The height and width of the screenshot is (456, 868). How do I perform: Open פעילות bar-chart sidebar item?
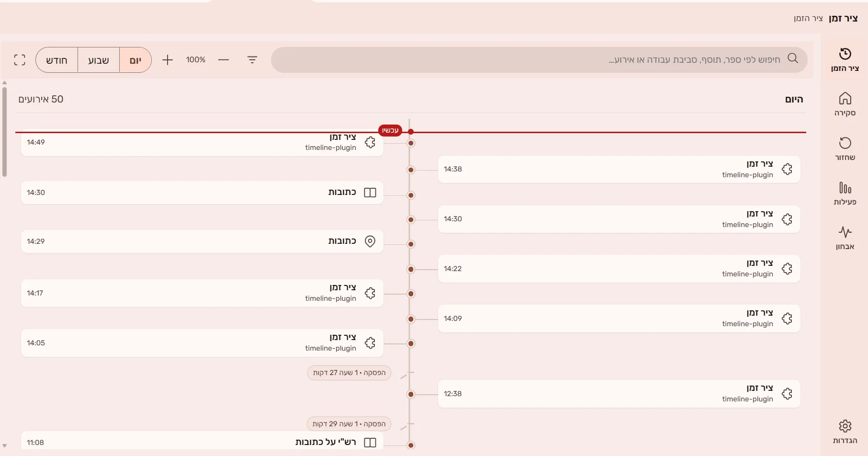pos(845,194)
